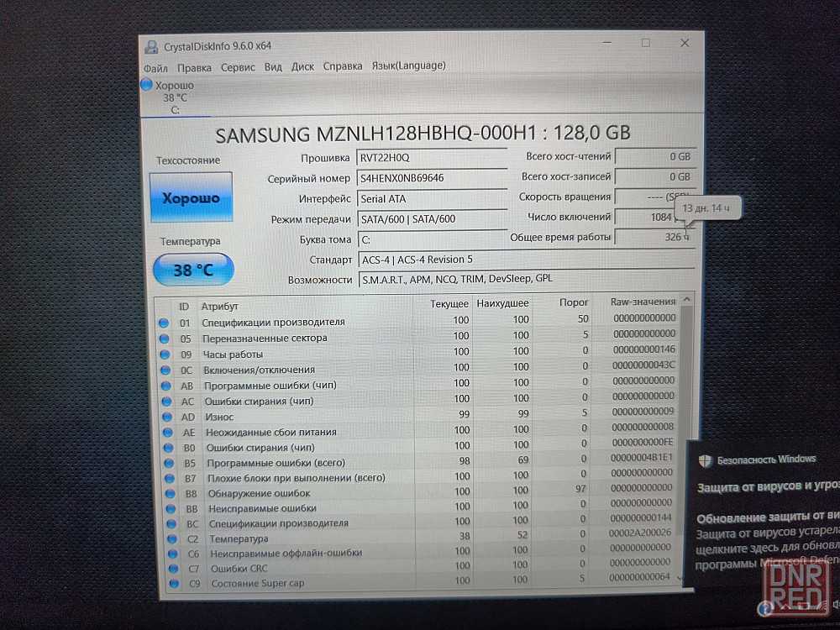Click the 38 °C temperature button
Viewport: 840px width, 630px height.
[x=193, y=270]
